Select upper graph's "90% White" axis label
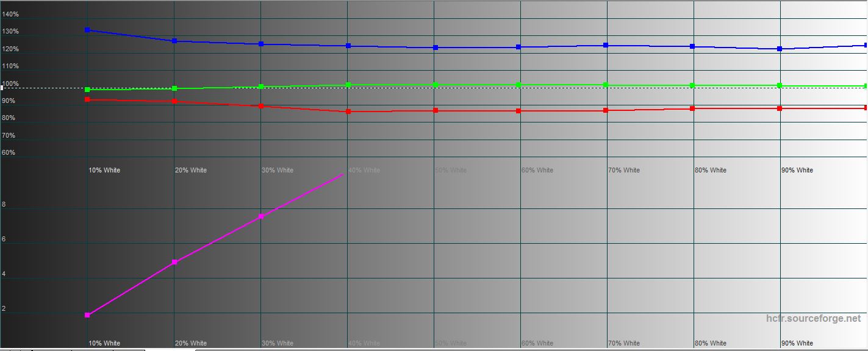Image resolution: width=868 pixels, height=351 pixels. (x=797, y=170)
